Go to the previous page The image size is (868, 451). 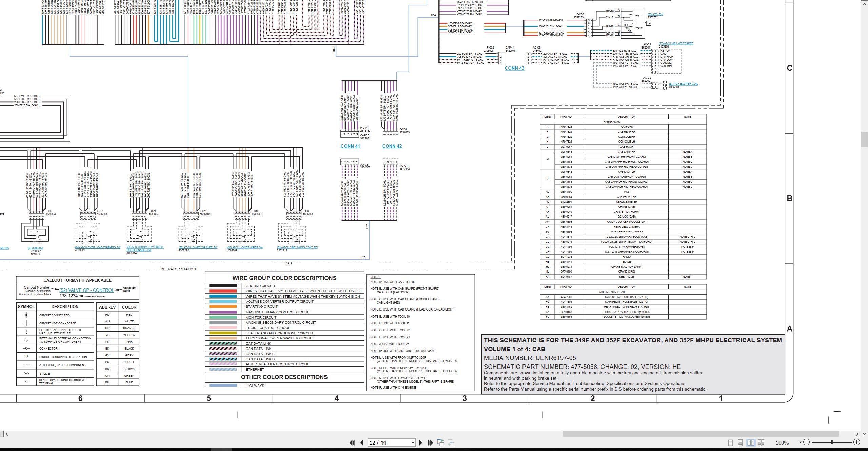[362, 443]
